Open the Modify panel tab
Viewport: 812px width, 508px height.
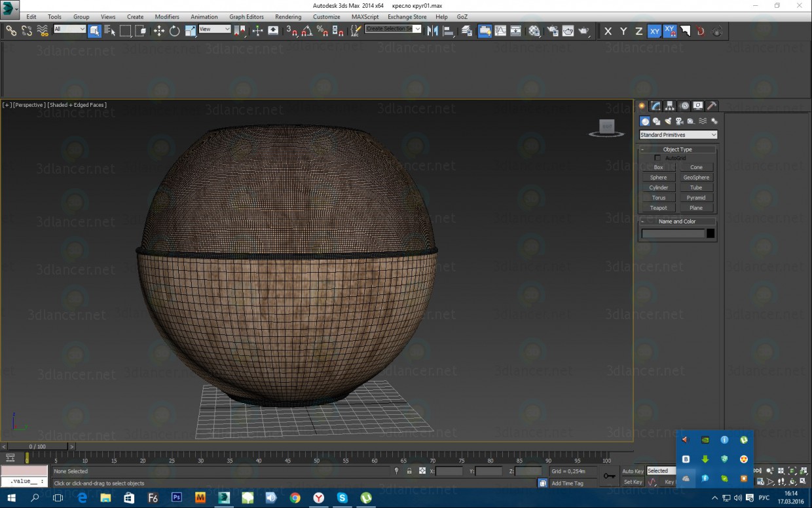[656, 106]
